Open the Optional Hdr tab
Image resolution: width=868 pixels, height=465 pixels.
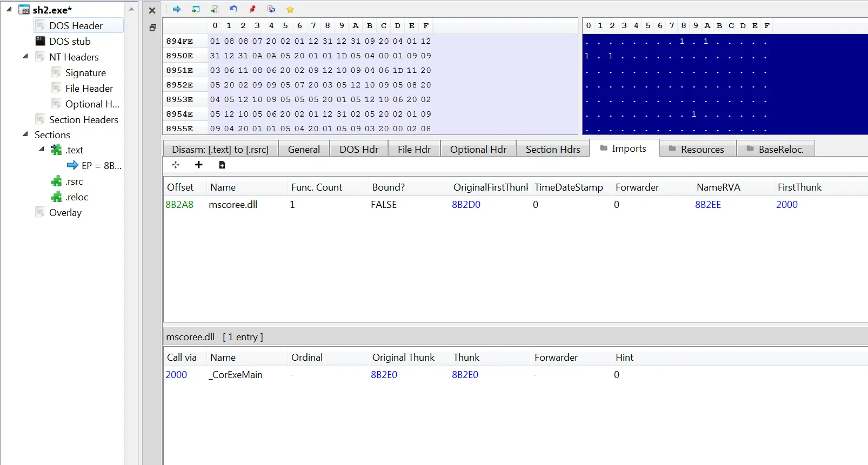[x=478, y=149]
